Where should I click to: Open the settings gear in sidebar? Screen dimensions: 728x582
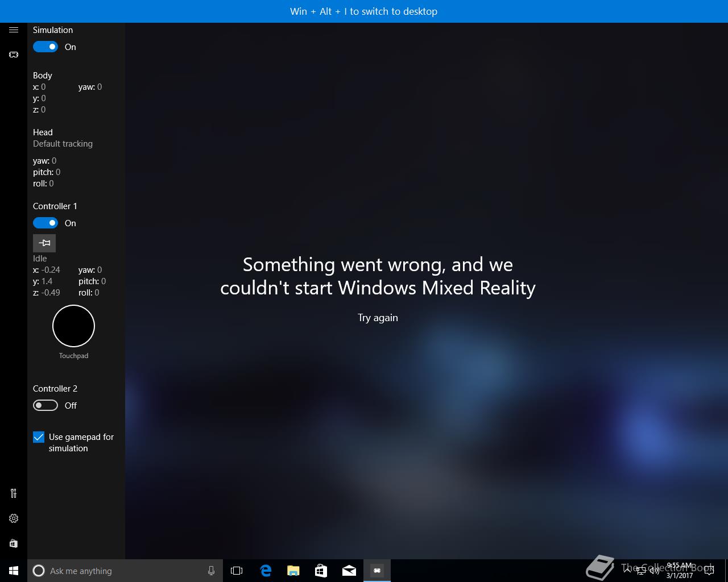pyautogui.click(x=14, y=518)
